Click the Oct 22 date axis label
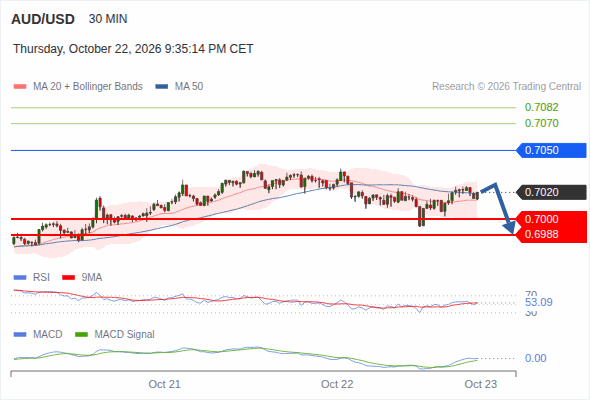This screenshot has height=400, width=590. pyautogui.click(x=337, y=384)
